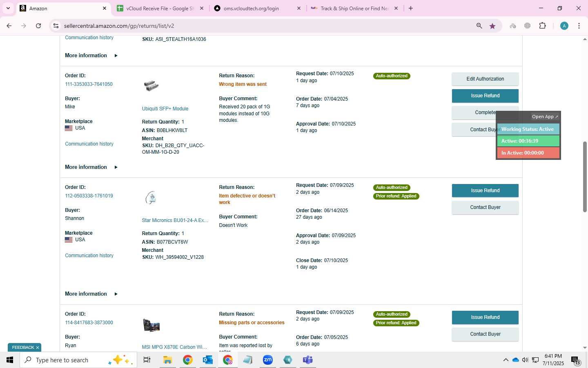Screen dimensions: 588x368
Task: Click the Ubiquiti SFP+ module thumbnail
Action: click(x=151, y=85)
